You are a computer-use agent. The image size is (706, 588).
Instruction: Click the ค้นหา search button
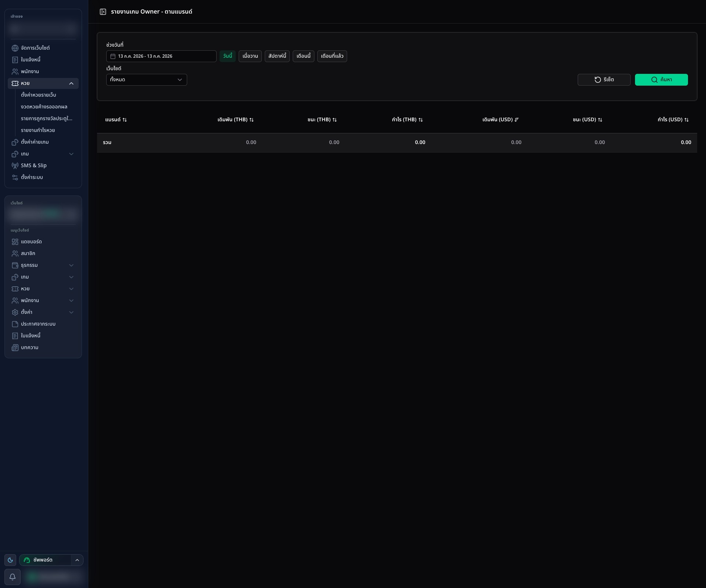pos(661,80)
